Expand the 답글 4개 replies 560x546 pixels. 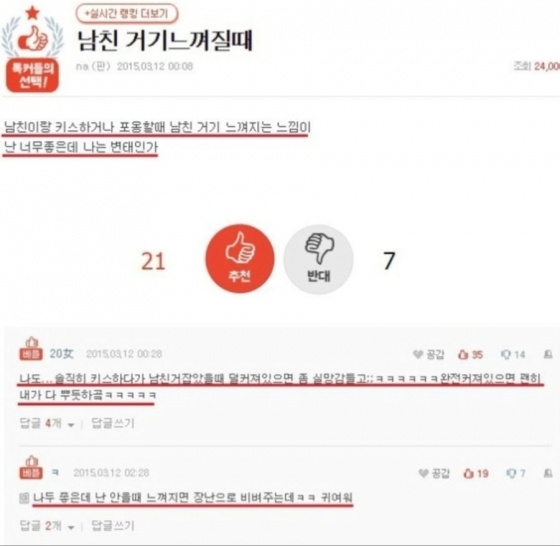tap(47, 424)
